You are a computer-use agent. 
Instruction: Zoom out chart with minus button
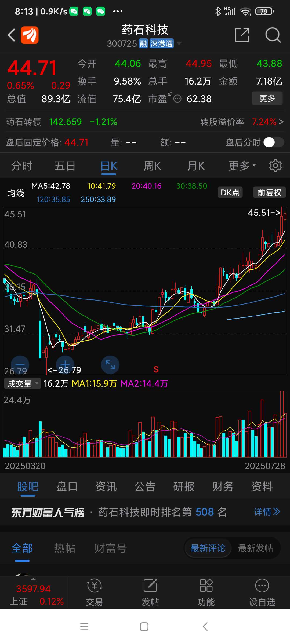[x=20, y=365]
